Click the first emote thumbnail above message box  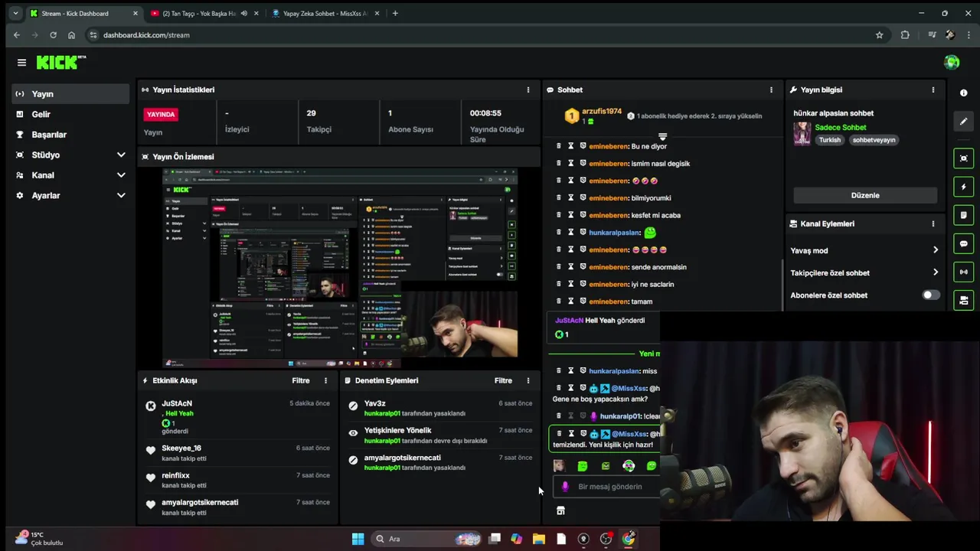[x=559, y=465]
